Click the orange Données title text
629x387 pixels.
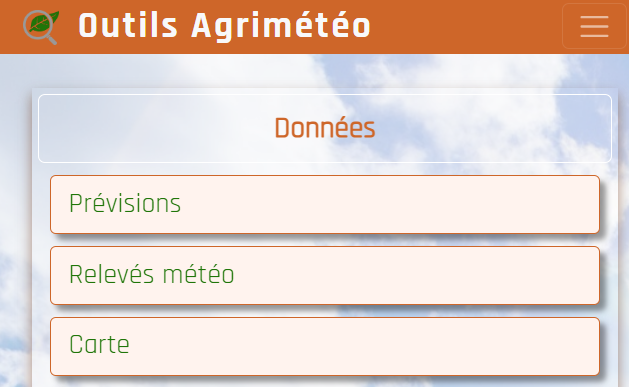click(325, 128)
